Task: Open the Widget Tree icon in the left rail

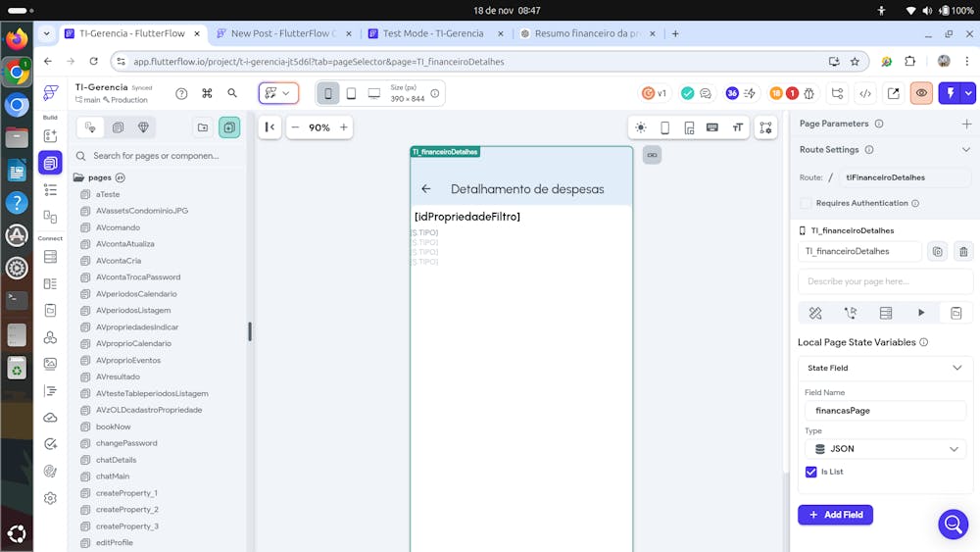Action: pyautogui.click(x=50, y=190)
